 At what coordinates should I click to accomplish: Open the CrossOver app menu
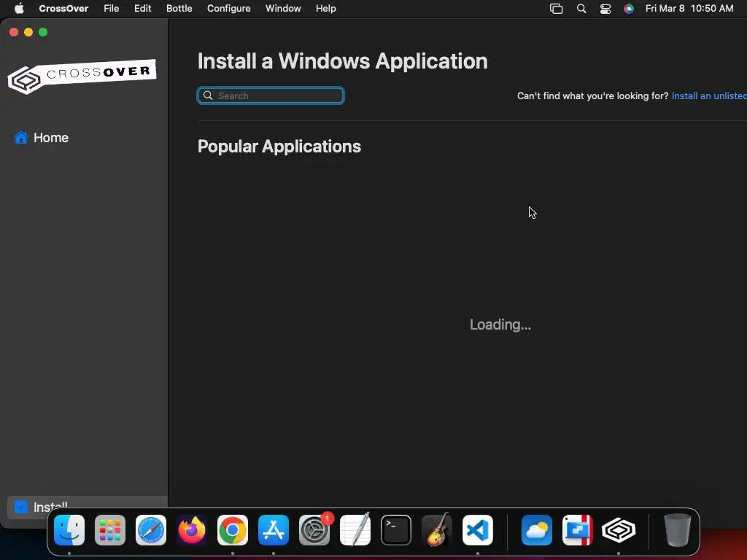pyautogui.click(x=63, y=9)
